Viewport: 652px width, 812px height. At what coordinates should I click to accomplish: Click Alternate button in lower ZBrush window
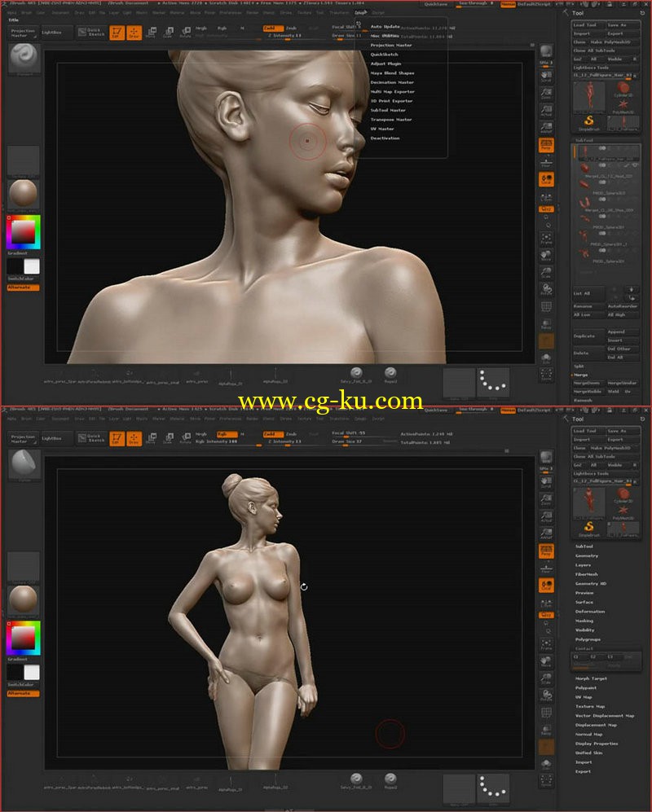click(24, 693)
